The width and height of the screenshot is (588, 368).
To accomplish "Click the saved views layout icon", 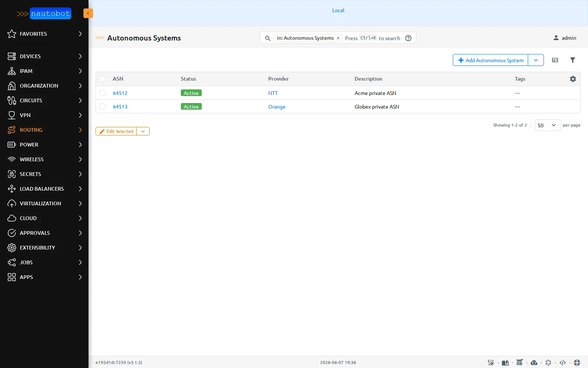I will pyautogui.click(x=555, y=60).
